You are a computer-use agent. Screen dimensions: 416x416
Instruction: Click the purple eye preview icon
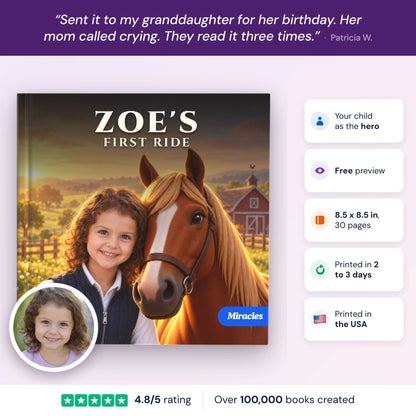point(320,171)
